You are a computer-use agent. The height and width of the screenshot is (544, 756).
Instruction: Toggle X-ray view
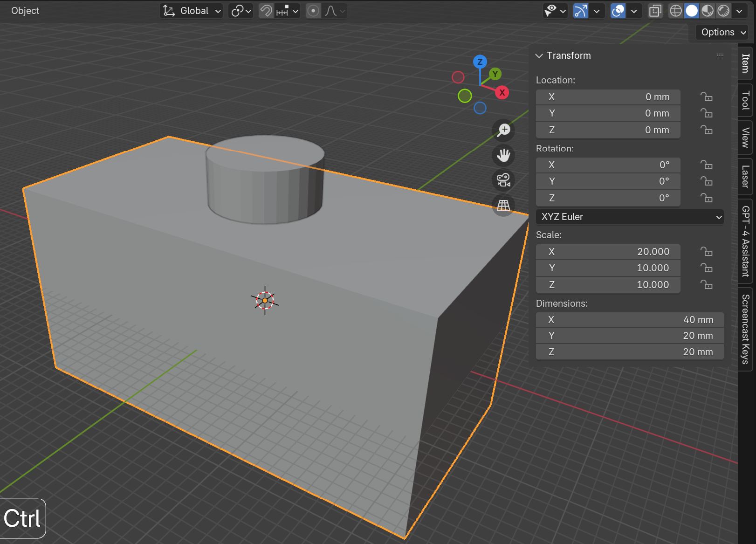655,11
